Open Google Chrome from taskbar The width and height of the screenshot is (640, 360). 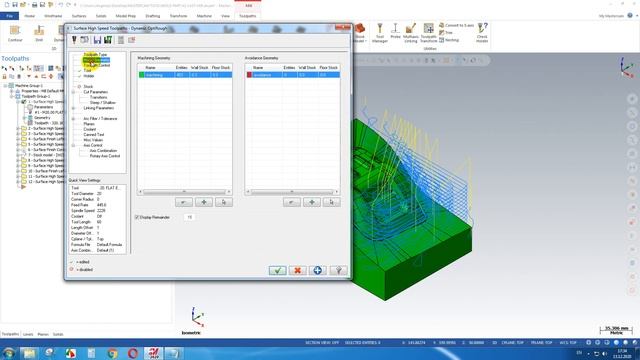pos(112,353)
